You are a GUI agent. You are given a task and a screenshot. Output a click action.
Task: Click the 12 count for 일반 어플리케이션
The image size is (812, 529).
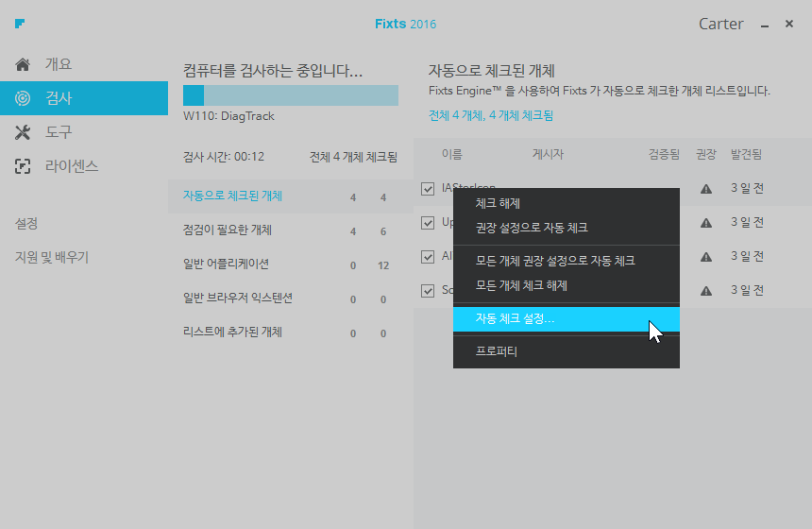pos(383,265)
